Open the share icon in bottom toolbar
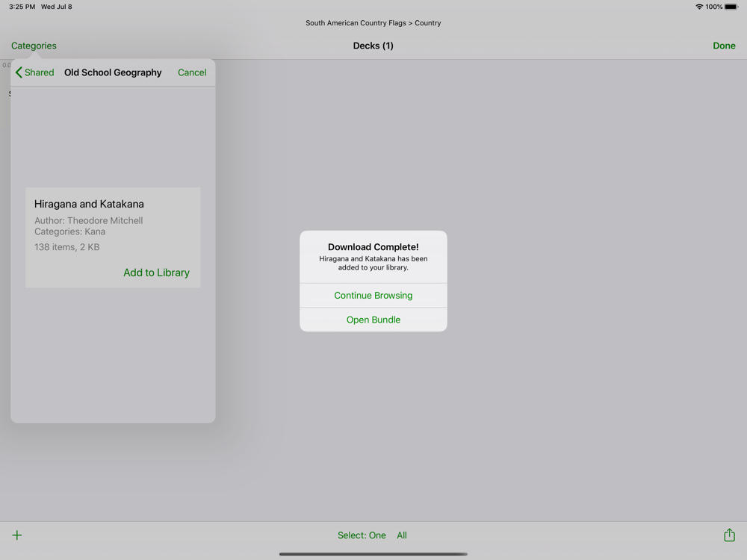Viewport: 747px width, 560px height. point(729,535)
